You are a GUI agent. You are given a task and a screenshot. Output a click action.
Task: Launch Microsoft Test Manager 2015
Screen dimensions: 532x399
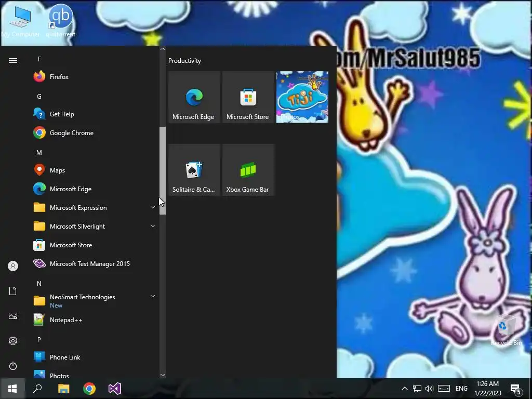coord(95,263)
